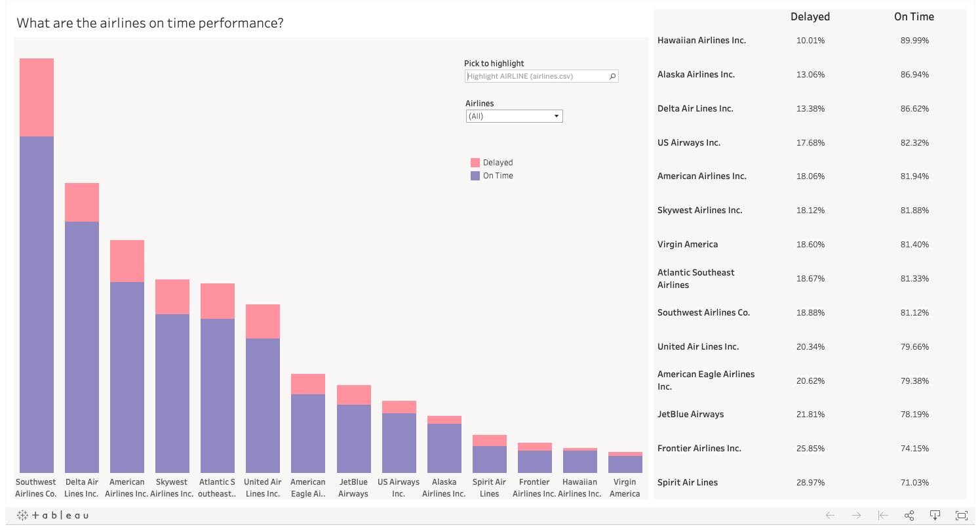Click the Hawaiian Airlines bar in chart

(580, 462)
